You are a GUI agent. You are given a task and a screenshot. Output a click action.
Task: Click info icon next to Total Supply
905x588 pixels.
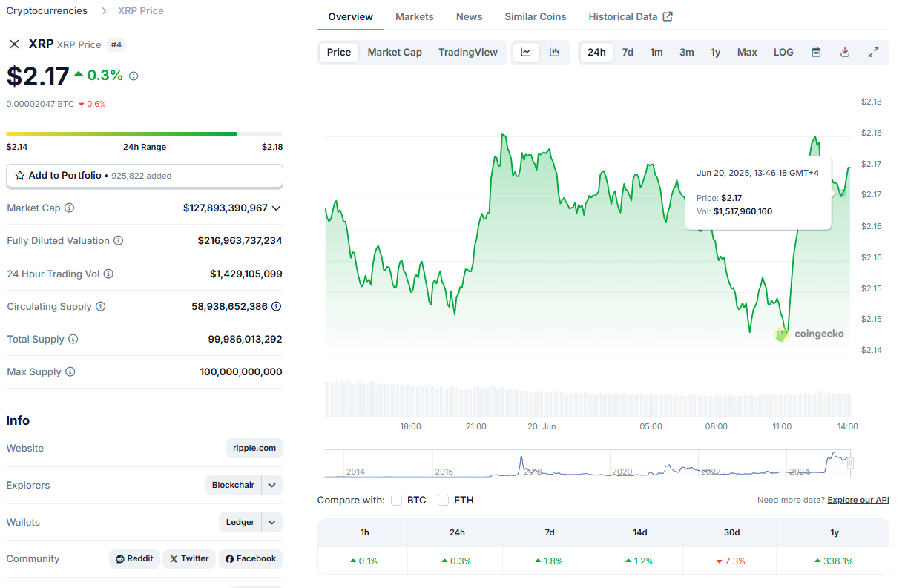(73, 339)
